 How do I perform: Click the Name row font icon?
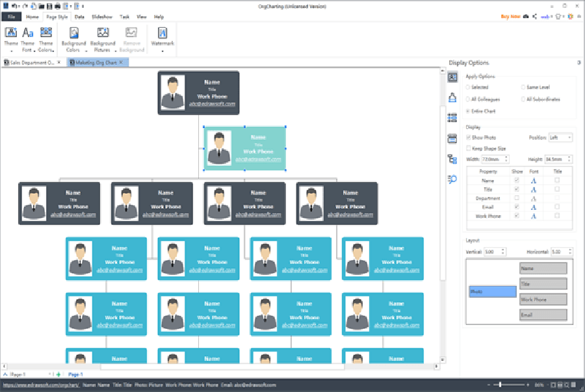point(534,180)
